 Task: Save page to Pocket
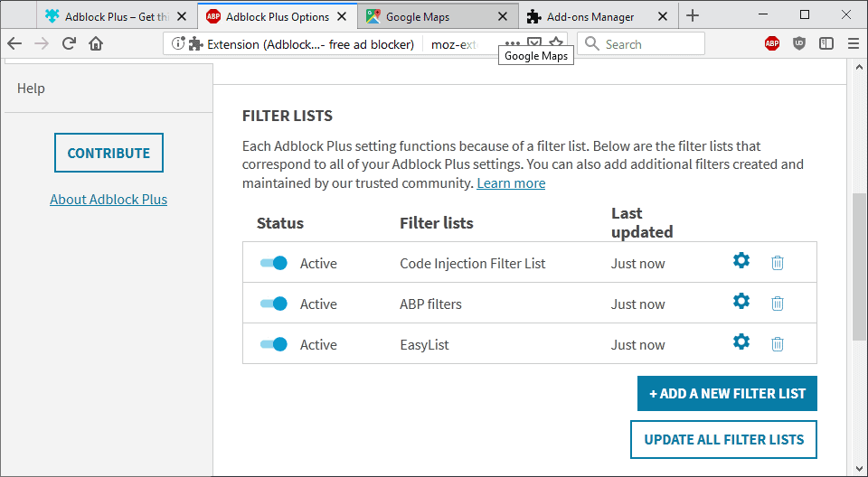(x=534, y=43)
